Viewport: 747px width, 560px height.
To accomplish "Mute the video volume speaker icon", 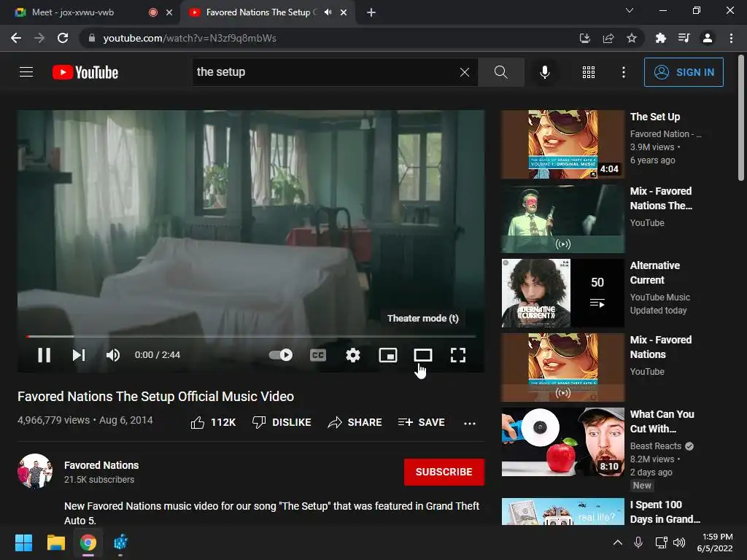I will point(113,355).
